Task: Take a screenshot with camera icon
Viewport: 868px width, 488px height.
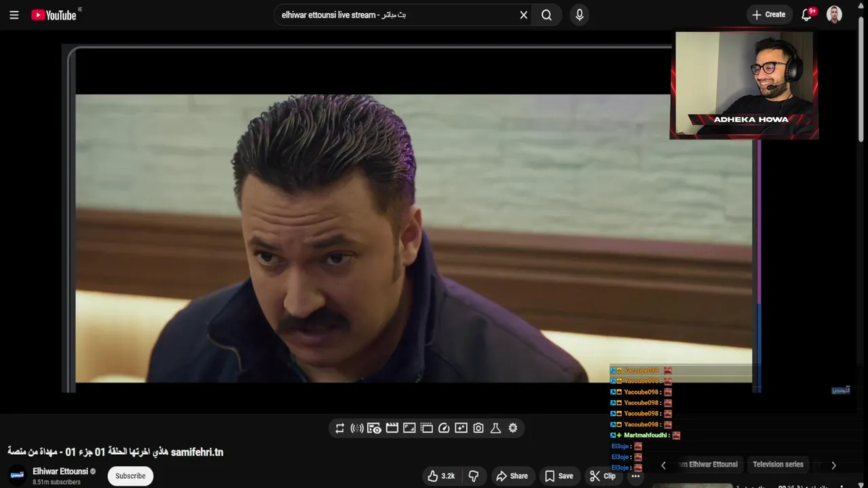Action: coord(478,428)
